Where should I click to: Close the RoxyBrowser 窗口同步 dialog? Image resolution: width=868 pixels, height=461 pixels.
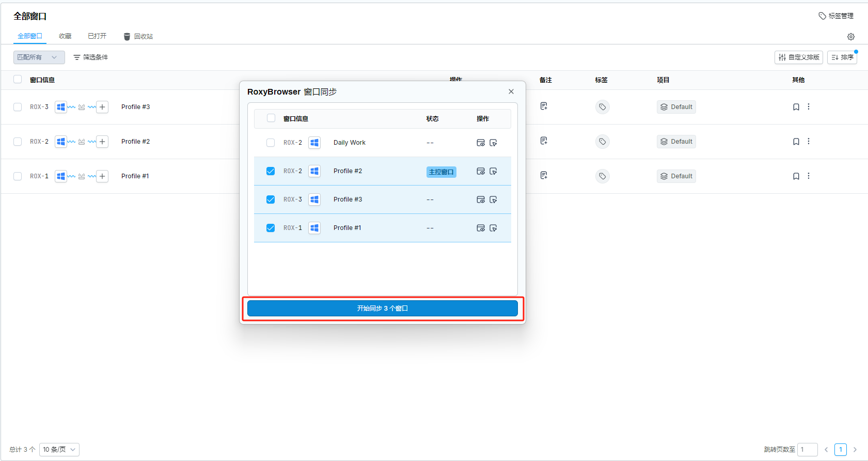tap(511, 91)
